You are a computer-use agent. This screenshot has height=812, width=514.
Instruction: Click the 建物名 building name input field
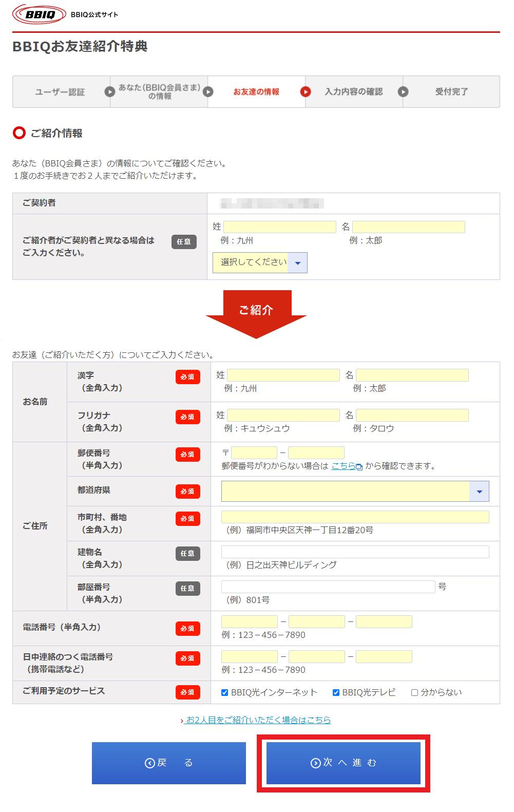pos(355,552)
